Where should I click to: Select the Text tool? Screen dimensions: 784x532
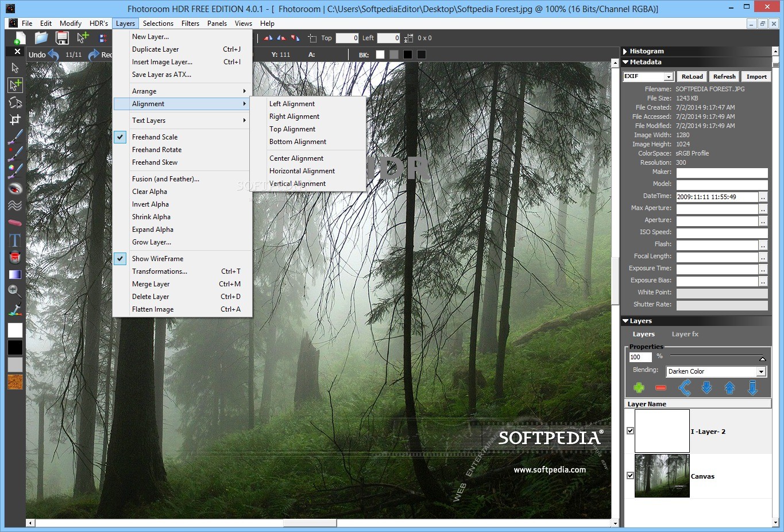point(15,240)
